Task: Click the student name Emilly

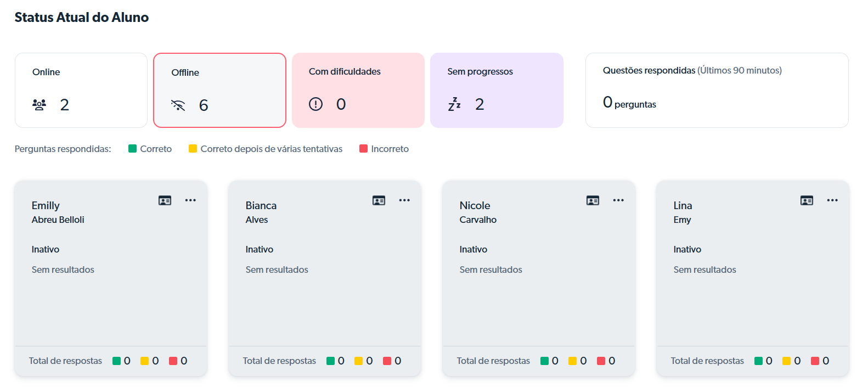Action: click(46, 206)
